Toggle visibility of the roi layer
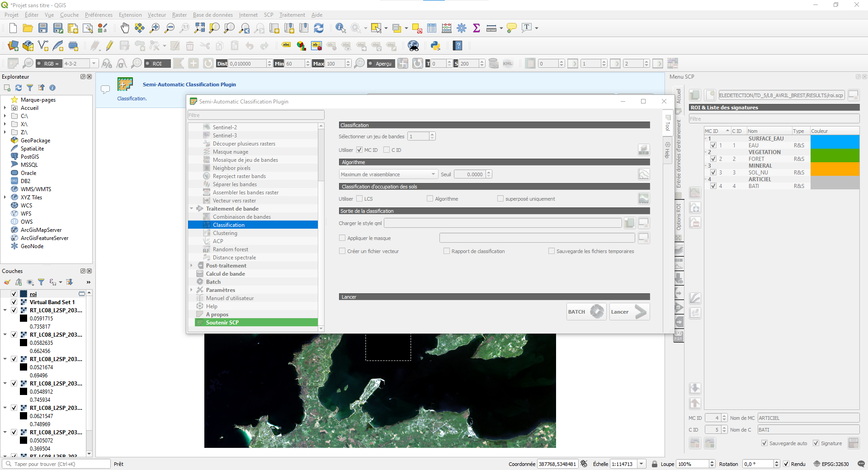The height and width of the screenshot is (470, 868). pyautogui.click(x=14, y=294)
